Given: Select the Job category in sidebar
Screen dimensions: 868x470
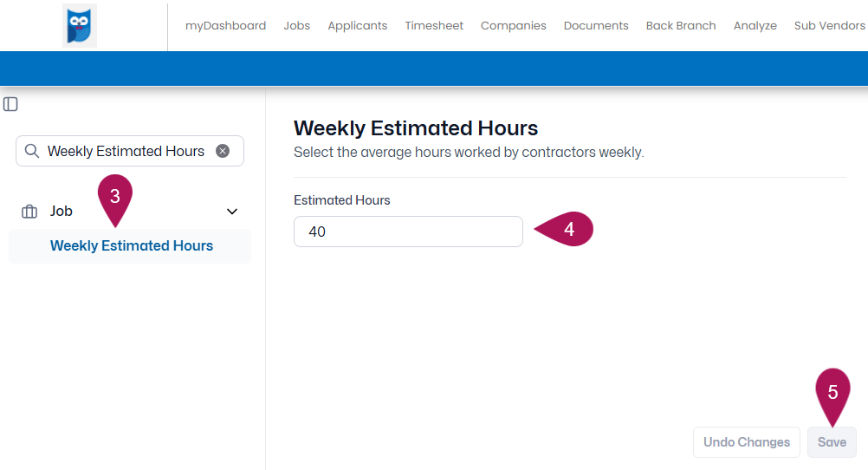Looking at the screenshot, I should pyautogui.click(x=62, y=212).
